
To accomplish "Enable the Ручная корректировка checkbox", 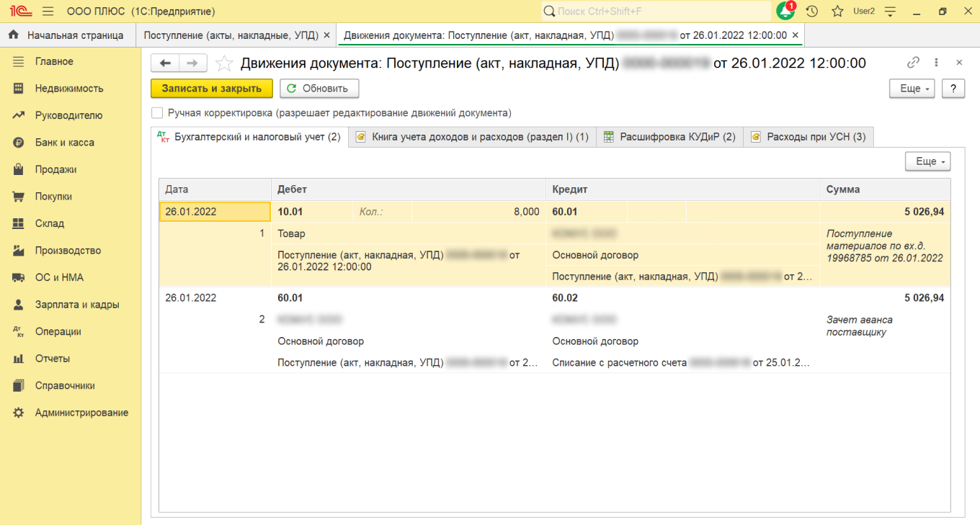I will (157, 113).
